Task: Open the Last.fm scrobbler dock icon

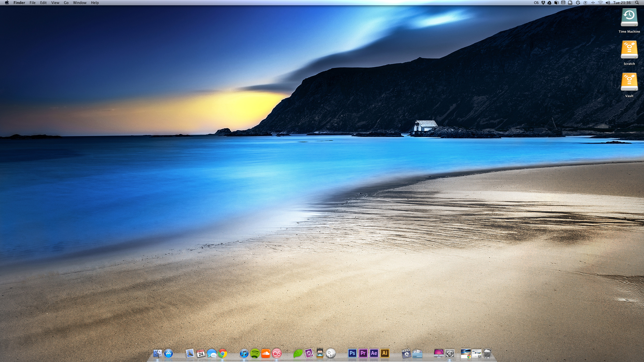Action: coord(277,354)
